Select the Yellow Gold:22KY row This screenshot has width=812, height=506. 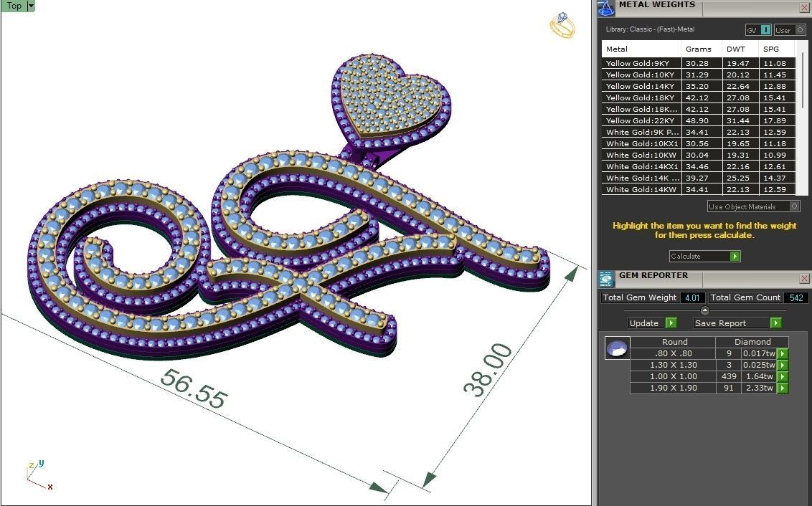698,120
